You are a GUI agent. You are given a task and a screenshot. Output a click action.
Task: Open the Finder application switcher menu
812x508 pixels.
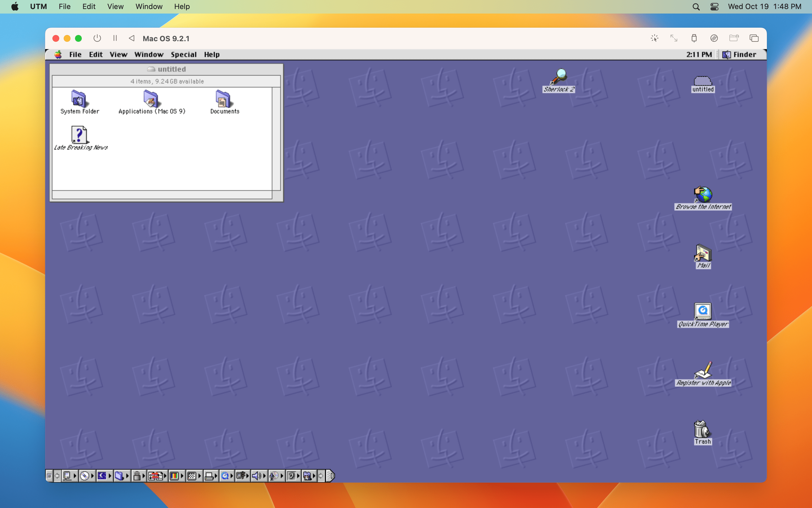(x=740, y=54)
